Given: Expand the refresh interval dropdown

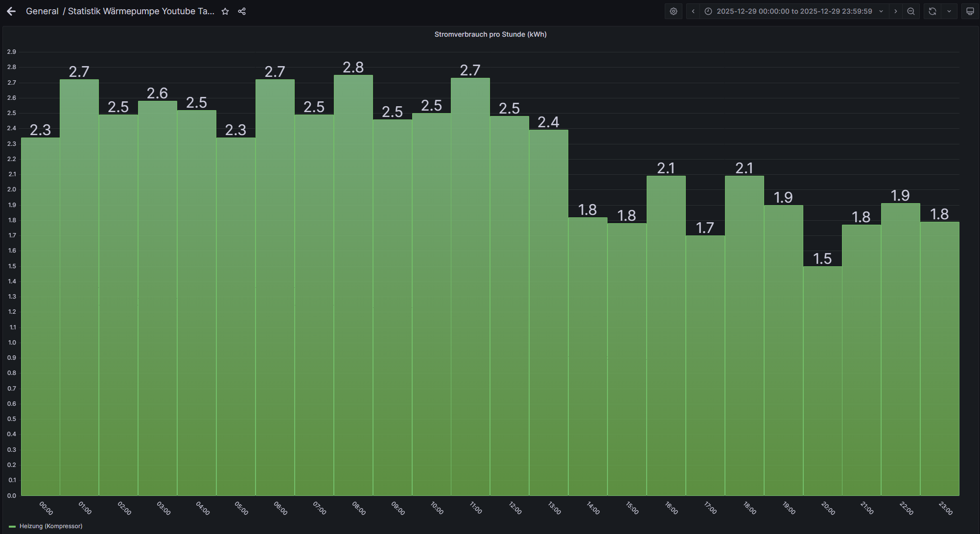Looking at the screenshot, I should click(x=949, y=11).
